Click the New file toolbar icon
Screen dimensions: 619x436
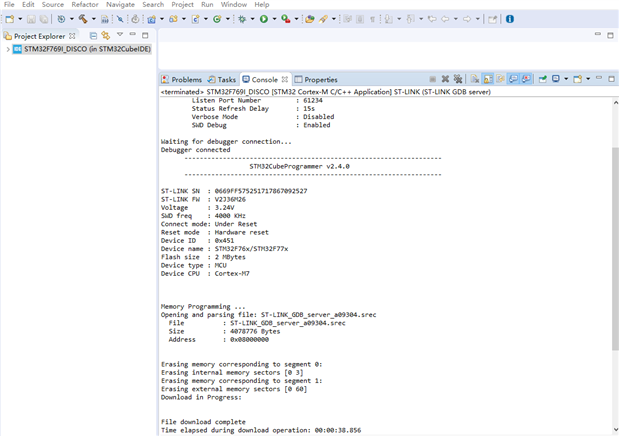[x=10, y=19]
